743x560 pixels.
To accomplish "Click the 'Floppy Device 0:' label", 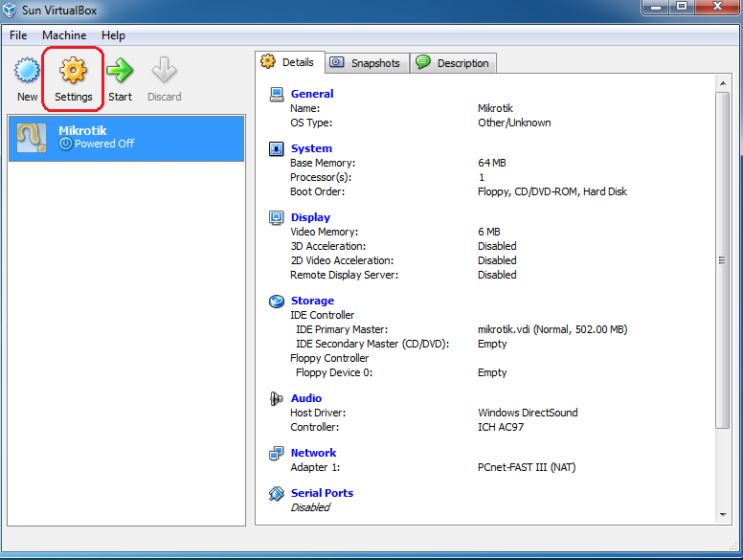I will tap(334, 373).
